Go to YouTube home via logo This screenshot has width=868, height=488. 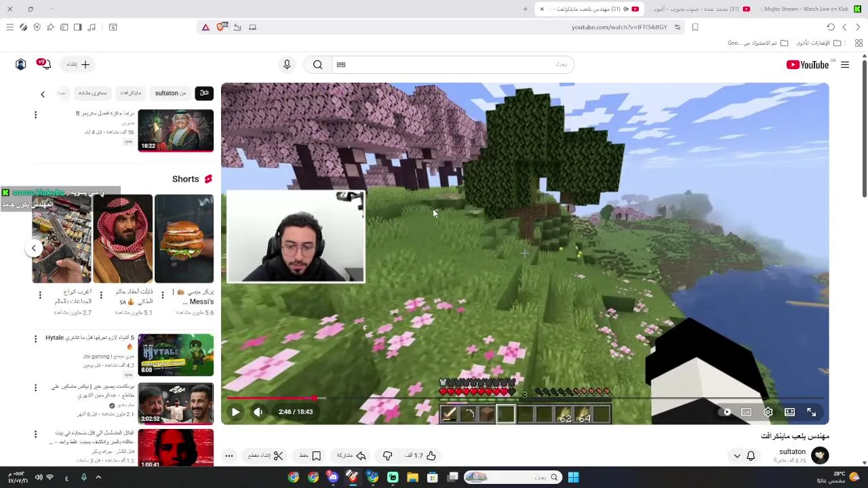[x=808, y=64]
